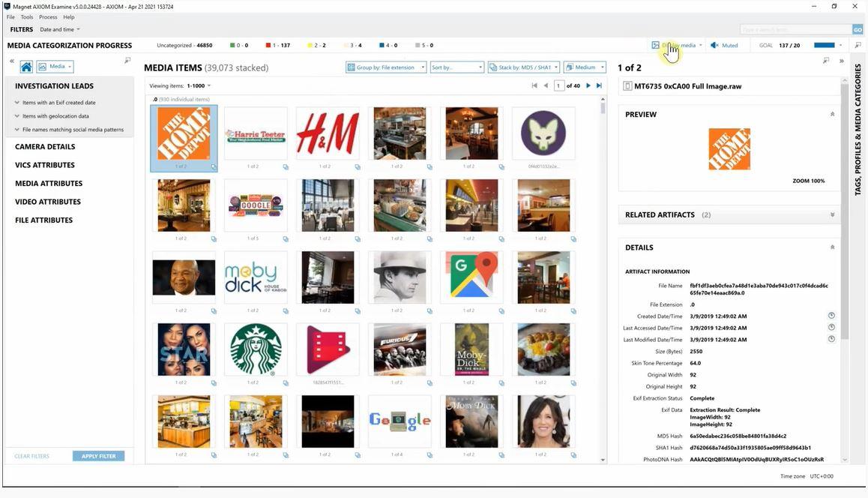This screenshot has height=498, width=868.
Task: Open the Camera Details filter section
Action: click(x=45, y=147)
